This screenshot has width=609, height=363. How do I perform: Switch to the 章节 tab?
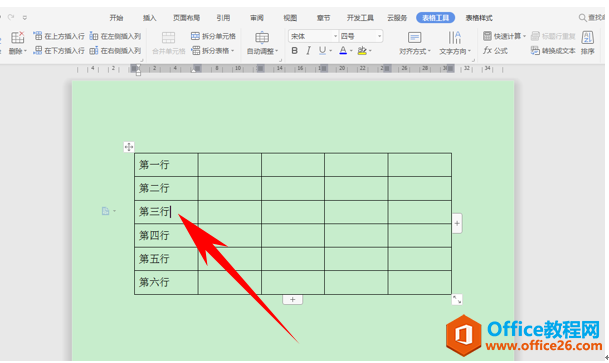pos(323,17)
